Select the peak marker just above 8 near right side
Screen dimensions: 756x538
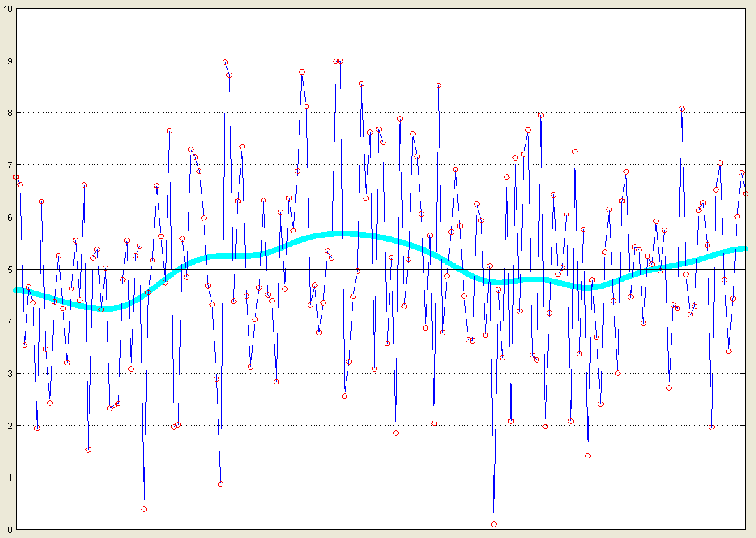coord(681,109)
